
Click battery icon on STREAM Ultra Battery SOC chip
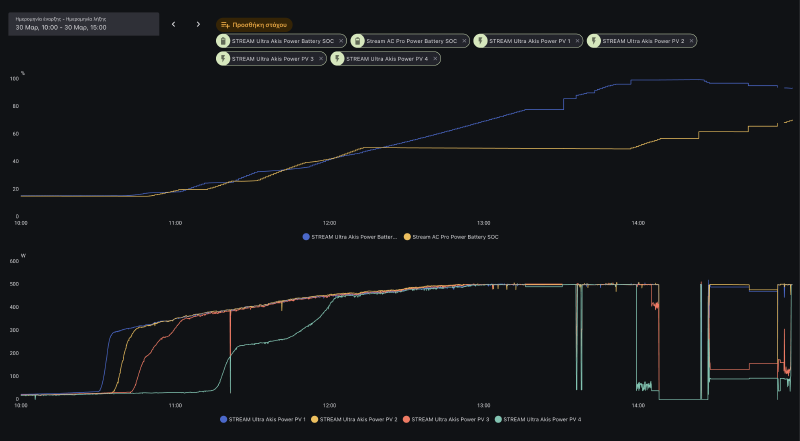point(224,41)
